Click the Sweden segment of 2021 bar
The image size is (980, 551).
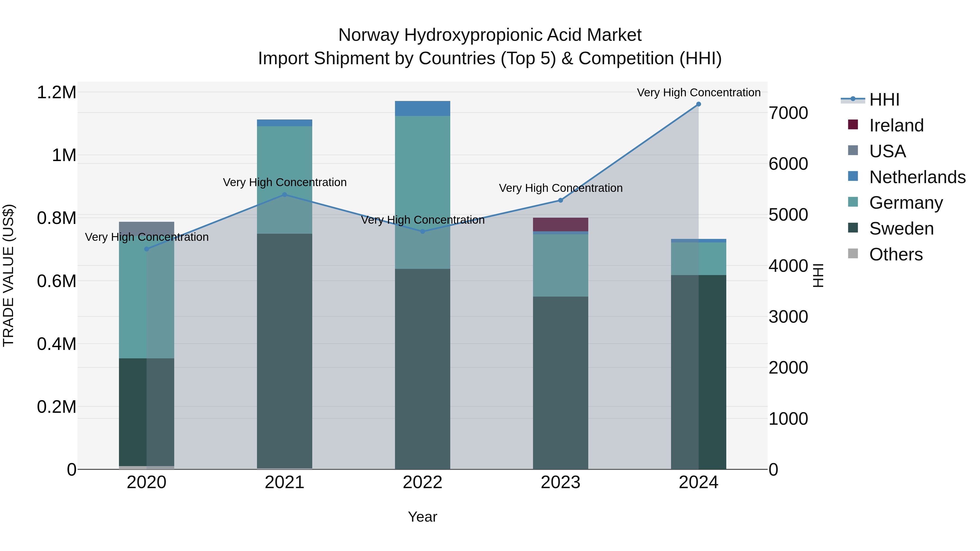pos(284,351)
